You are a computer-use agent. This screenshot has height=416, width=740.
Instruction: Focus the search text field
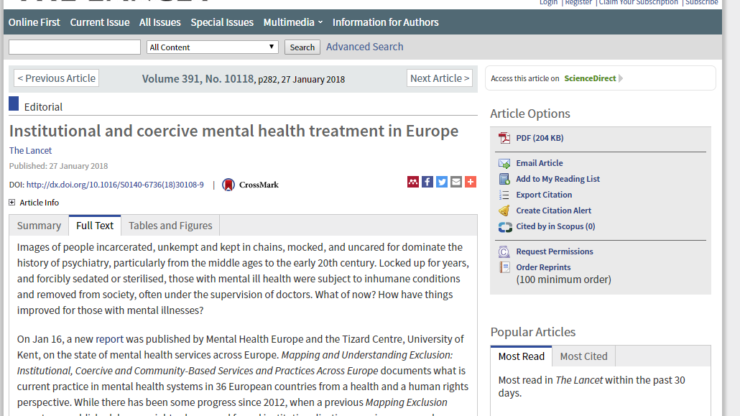coord(75,47)
